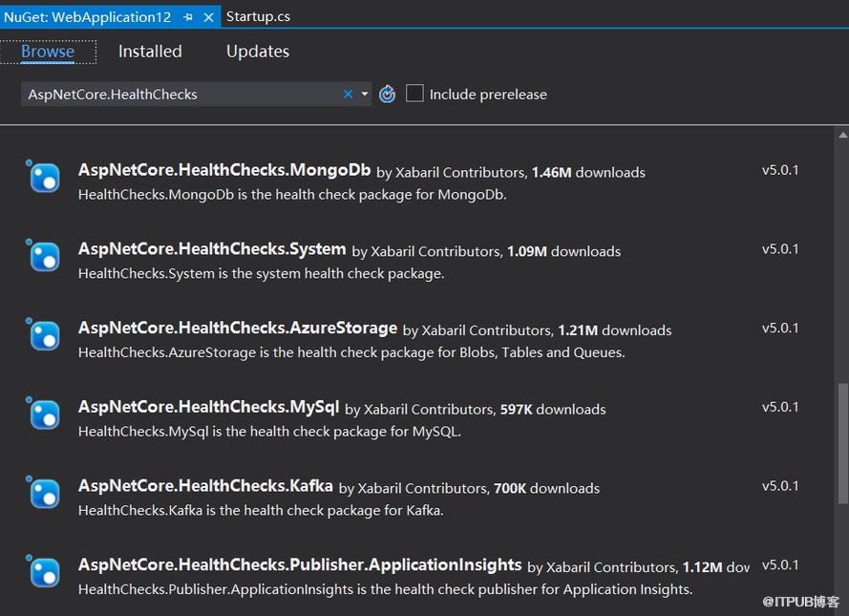Click the MySql package icon

pos(43,414)
